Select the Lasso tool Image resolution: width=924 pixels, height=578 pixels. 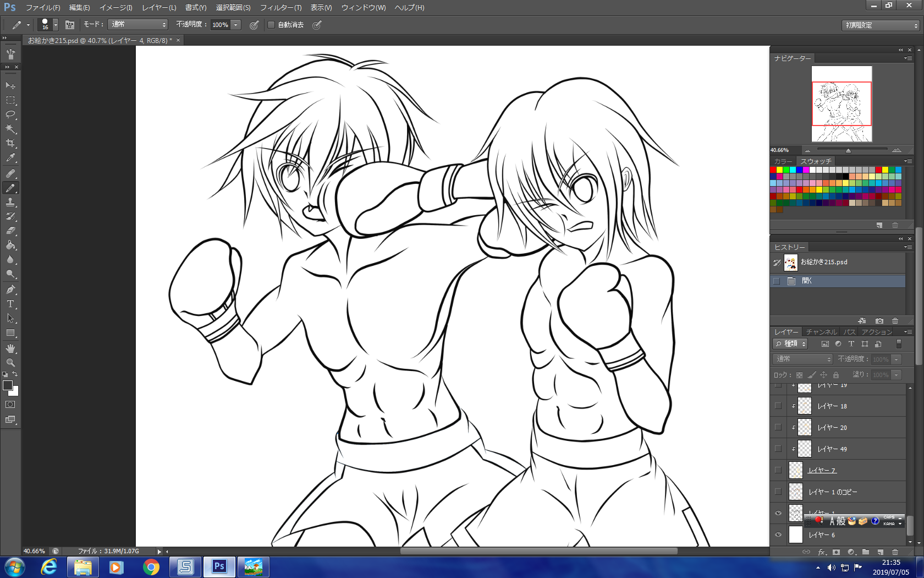pos(10,114)
